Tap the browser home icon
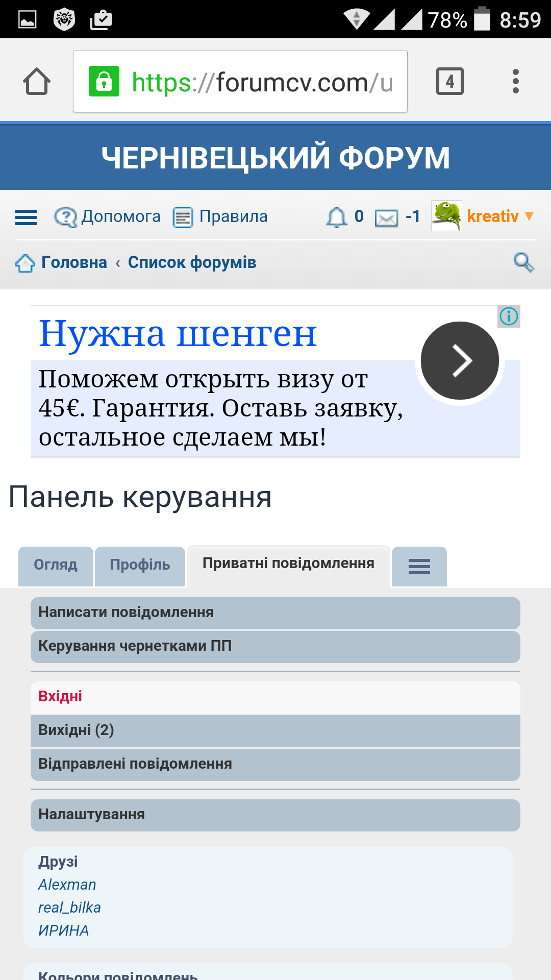Viewport: 551px width, 980px height. tap(37, 82)
